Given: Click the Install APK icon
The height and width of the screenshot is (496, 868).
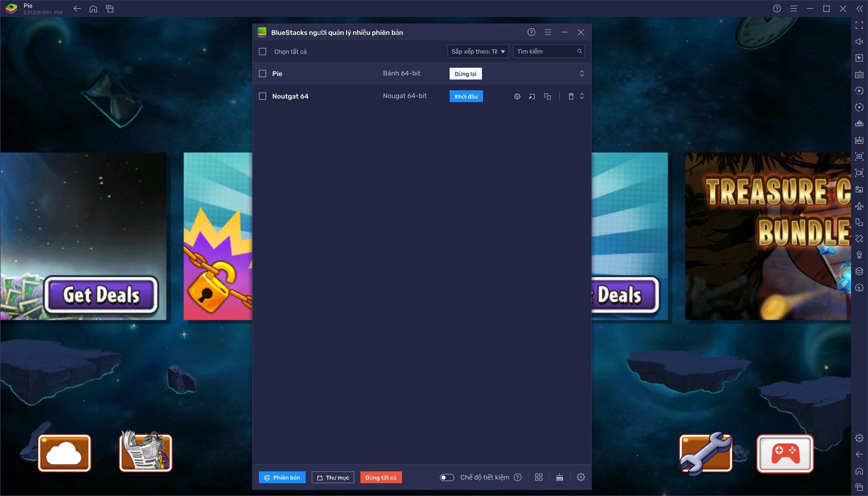Looking at the screenshot, I should click(x=859, y=140).
